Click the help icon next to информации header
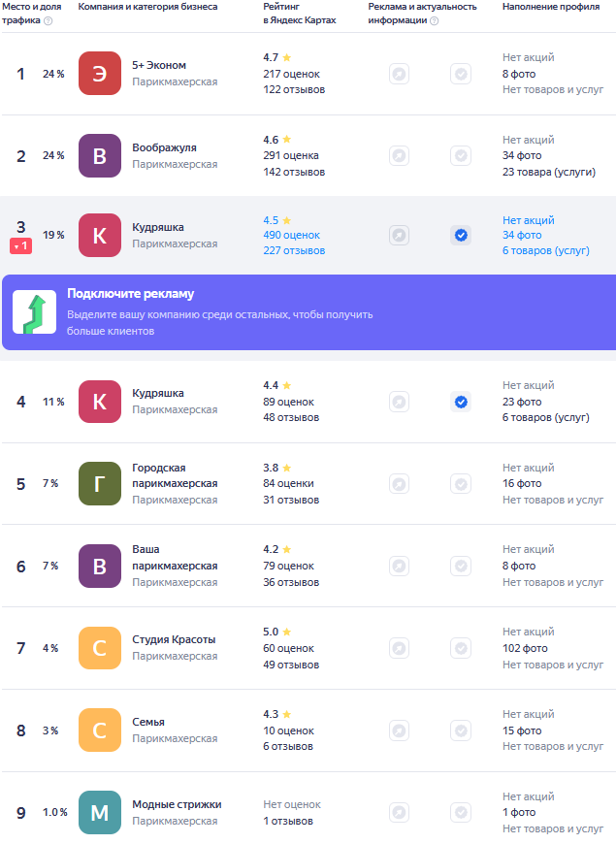 [434, 21]
